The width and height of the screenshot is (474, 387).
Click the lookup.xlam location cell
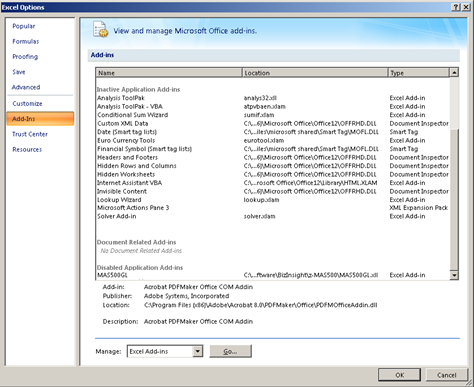[x=261, y=200]
